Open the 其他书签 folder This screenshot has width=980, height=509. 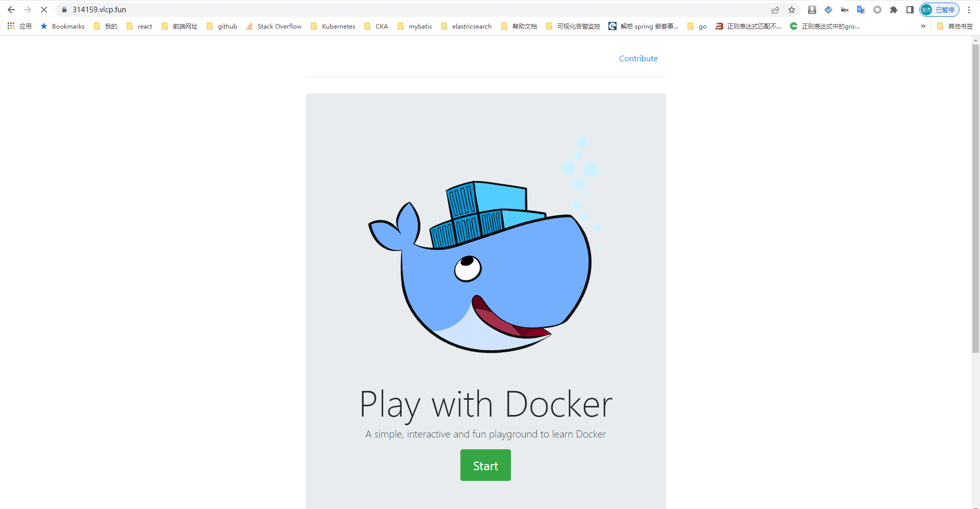coord(955,26)
